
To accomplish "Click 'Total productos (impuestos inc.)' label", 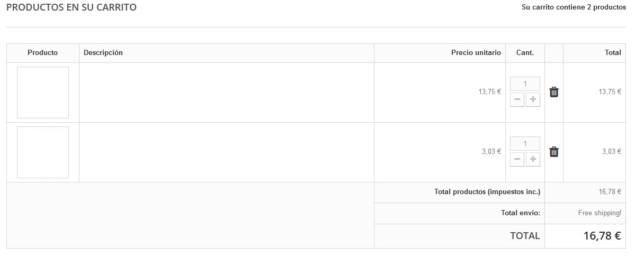I will tap(487, 192).
